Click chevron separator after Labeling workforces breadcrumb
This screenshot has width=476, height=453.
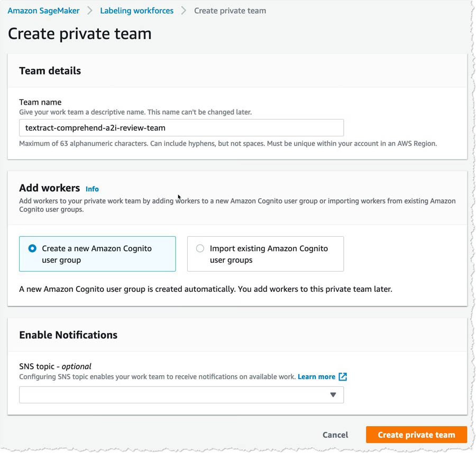[184, 11]
